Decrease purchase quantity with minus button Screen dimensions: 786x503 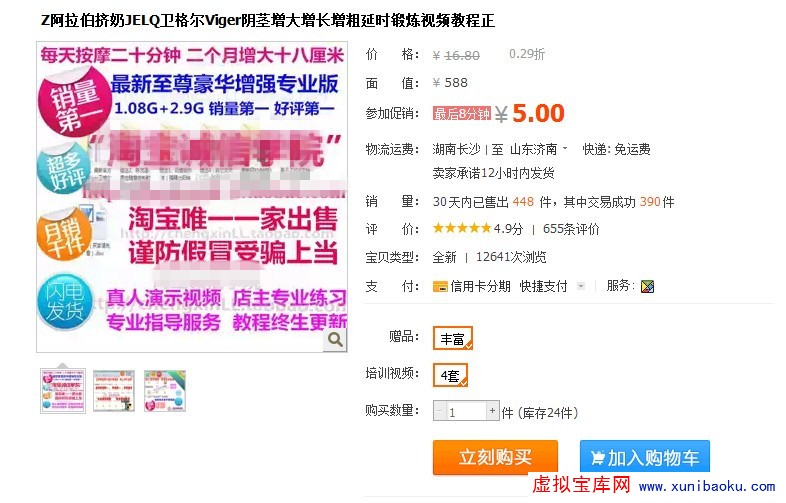[x=440, y=411]
